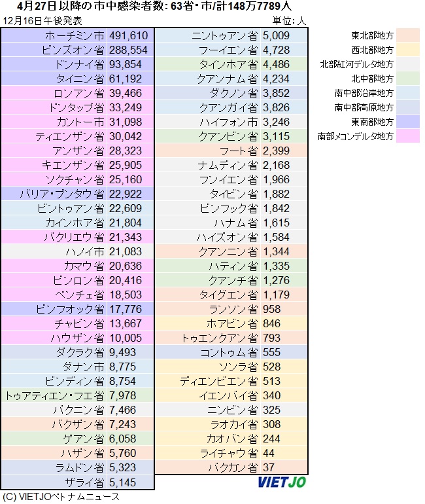The height and width of the screenshot is (504, 425).
Task: Click the VIETJO logo
Action: point(282,482)
